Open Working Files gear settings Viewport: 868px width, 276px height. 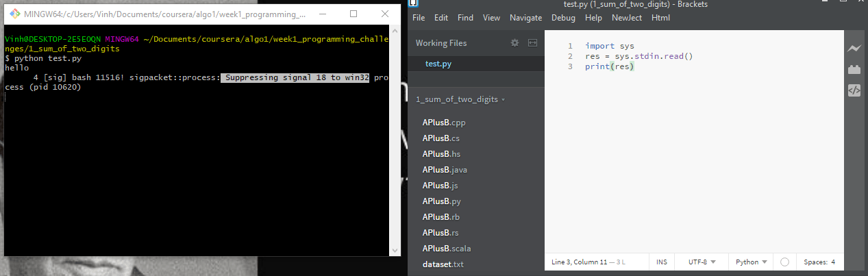[515, 43]
